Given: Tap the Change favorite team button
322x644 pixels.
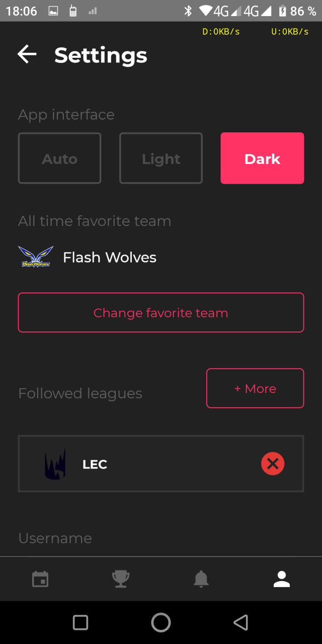Looking at the screenshot, I should pyautogui.click(x=161, y=312).
